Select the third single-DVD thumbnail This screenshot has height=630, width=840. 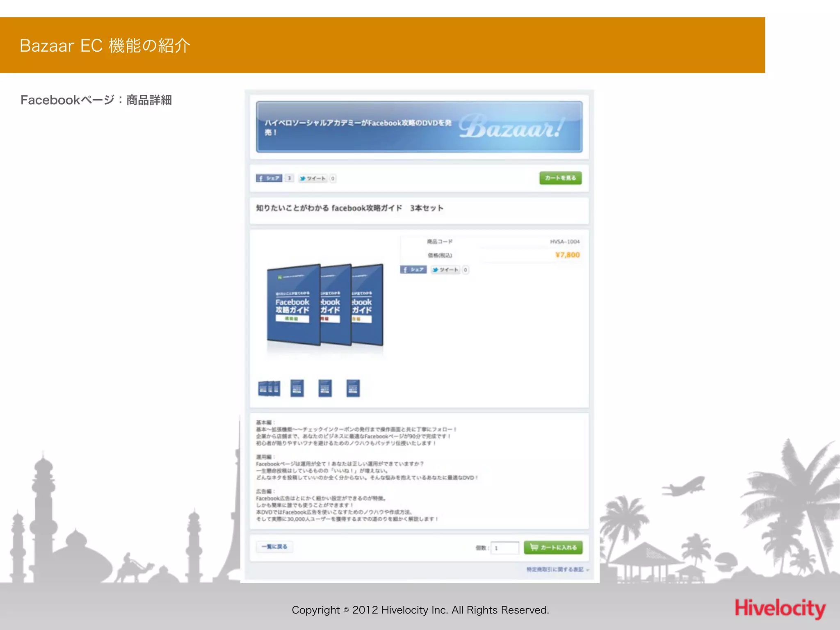[x=325, y=388]
